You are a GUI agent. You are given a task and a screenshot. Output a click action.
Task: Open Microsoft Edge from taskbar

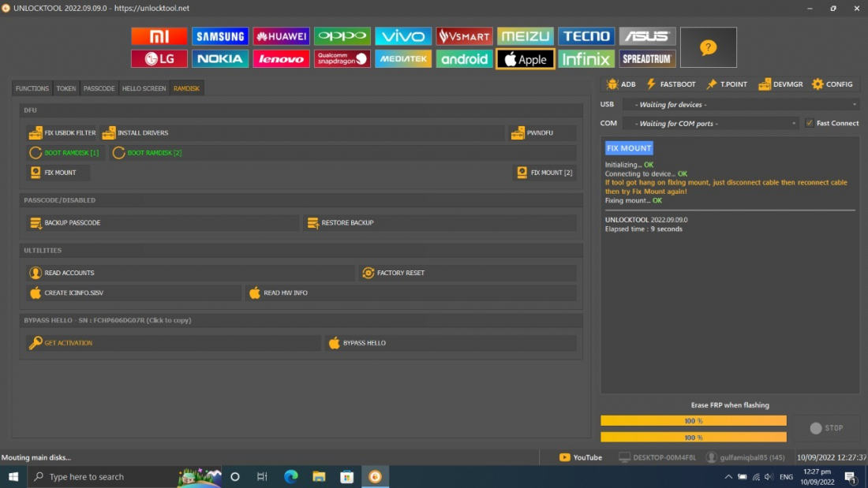coord(290,476)
